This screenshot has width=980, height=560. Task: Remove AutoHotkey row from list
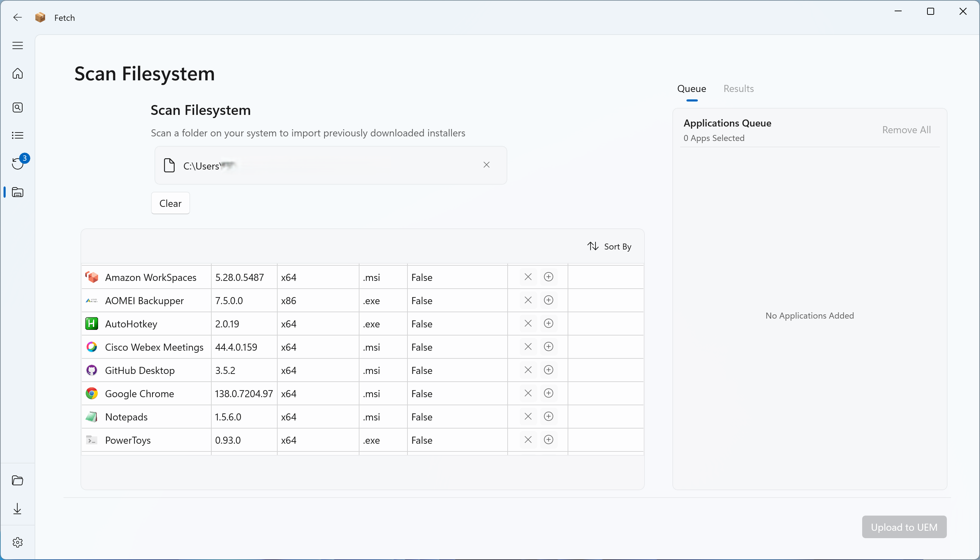528,324
